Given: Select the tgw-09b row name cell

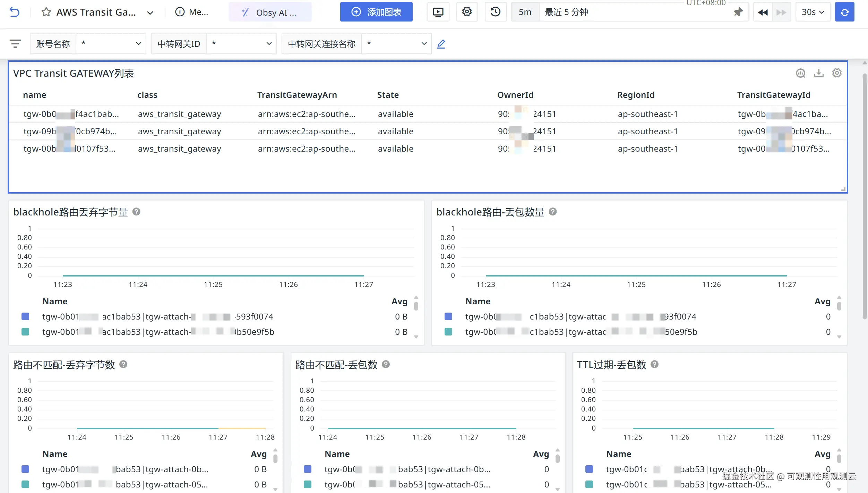Looking at the screenshot, I should click(70, 131).
